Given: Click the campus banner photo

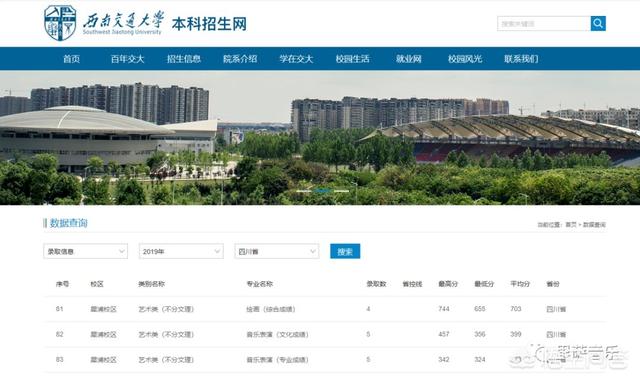Looking at the screenshot, I should pyautogui.click(x=320, y=138).
